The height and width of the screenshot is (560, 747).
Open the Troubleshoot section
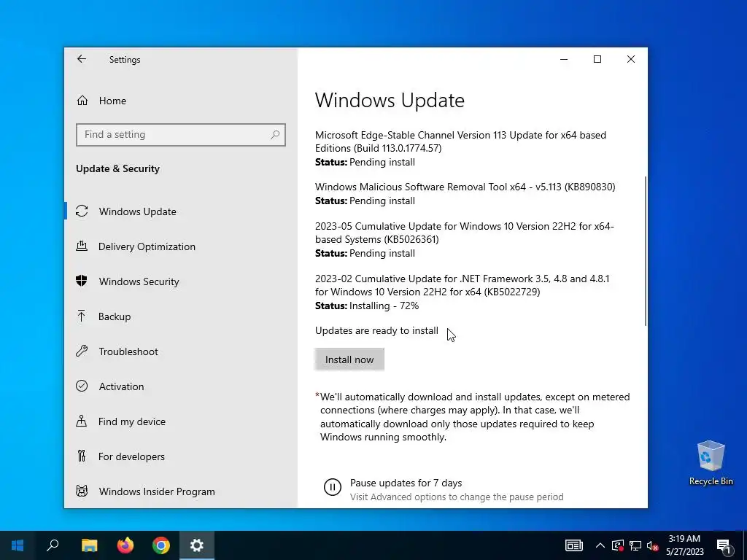(x=181, y=351)
